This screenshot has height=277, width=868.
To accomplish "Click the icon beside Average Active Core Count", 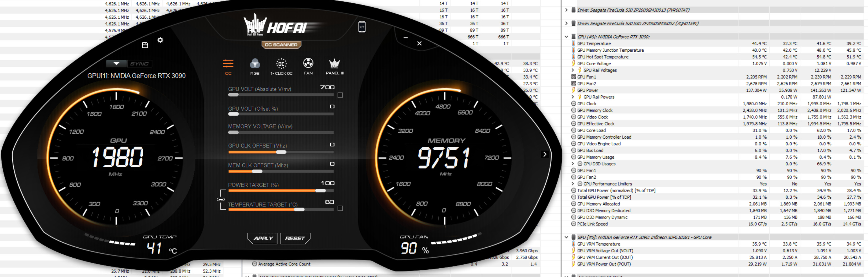I will pyautogui.click(x=254, y=264).
